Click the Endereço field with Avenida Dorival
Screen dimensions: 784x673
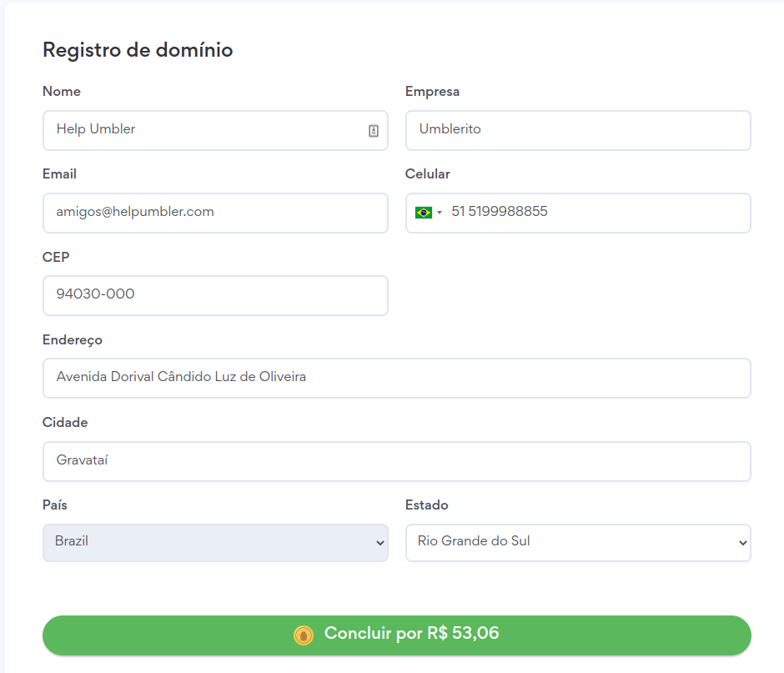click(x=396, y=378)
